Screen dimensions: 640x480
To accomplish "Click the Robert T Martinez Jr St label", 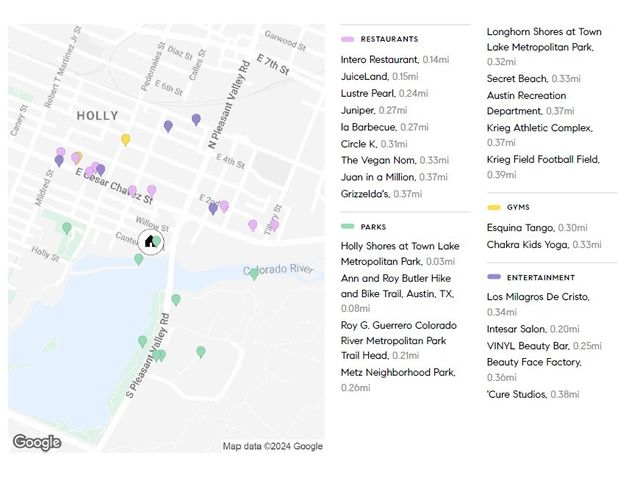I will (x=63, y=67).
